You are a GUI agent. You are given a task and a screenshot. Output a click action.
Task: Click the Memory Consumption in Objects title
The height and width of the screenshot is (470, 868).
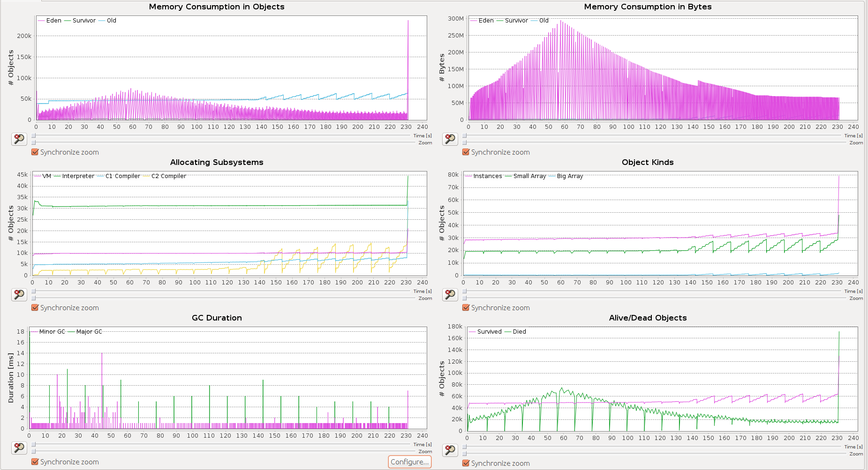(217, 7)
